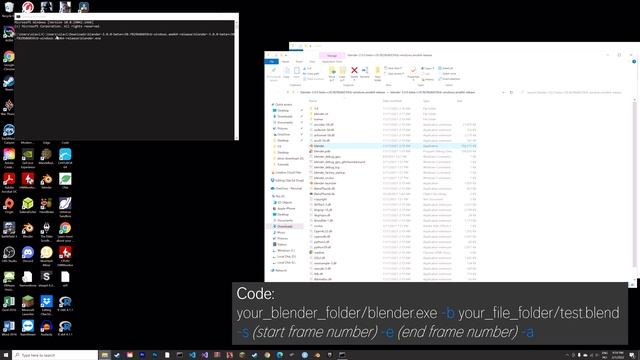Switch to the Home ribbon tab
The image size is (640, 360).
pos(285,62)
